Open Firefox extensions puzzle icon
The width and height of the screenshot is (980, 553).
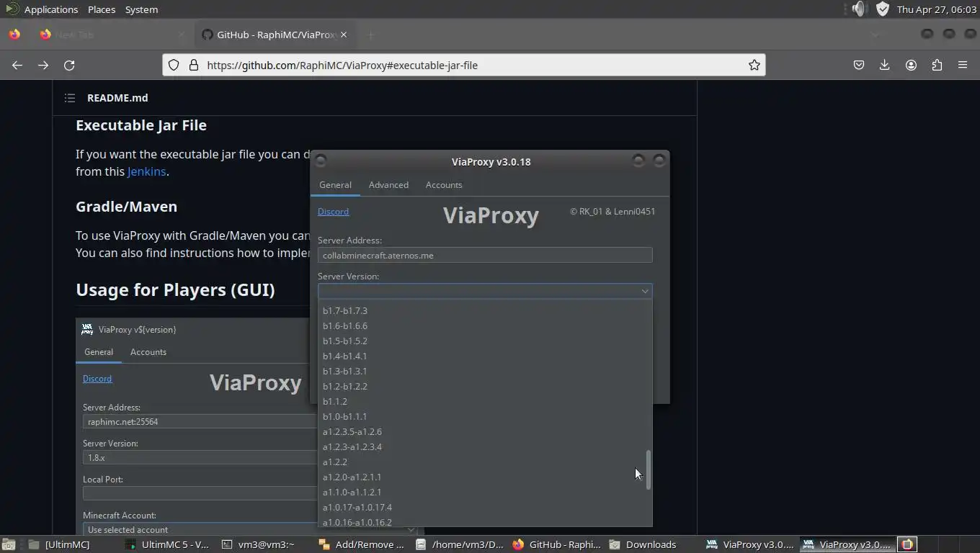point(937,65)
